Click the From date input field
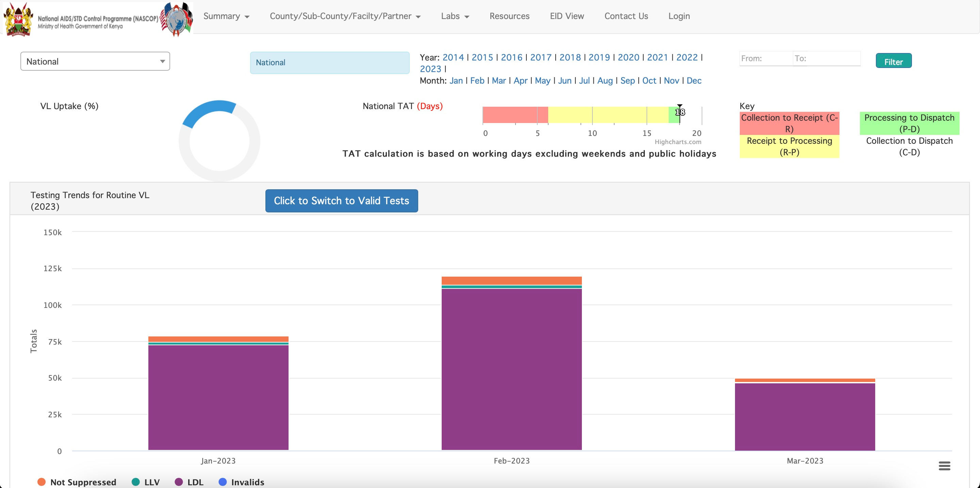The image size is (980, 488). coord(765,58)
